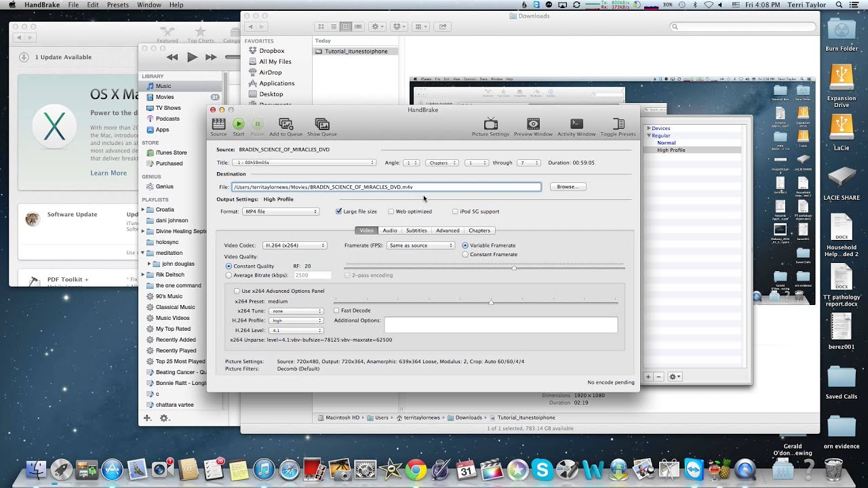Click the destination File path field

tap(386, 186)
